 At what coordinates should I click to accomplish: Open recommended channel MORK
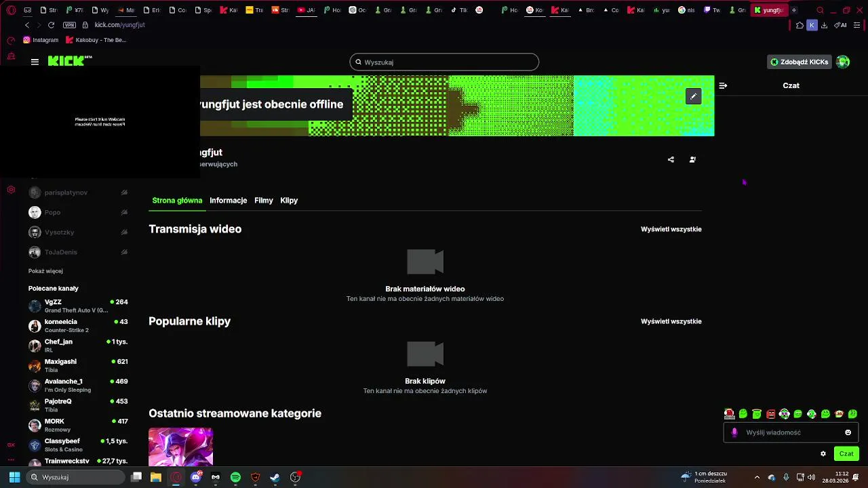pos(78,425)
